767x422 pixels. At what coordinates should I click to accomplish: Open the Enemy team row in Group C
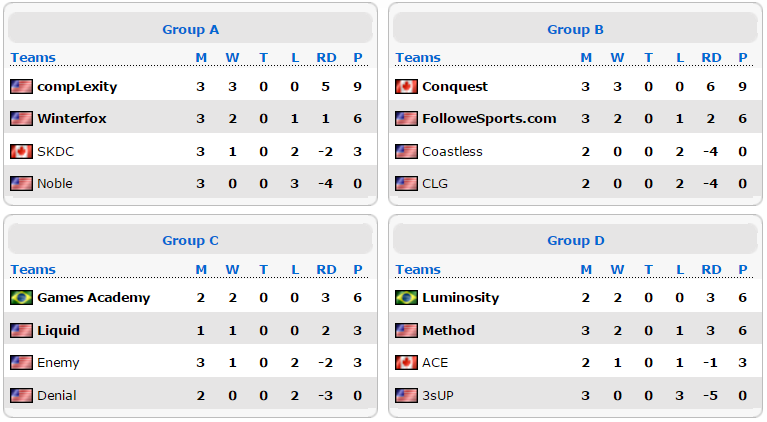pos(190,363)
